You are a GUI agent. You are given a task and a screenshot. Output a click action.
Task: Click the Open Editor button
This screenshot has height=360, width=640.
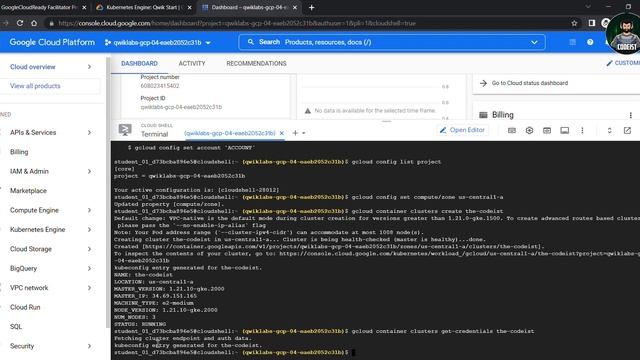[462, 130]
